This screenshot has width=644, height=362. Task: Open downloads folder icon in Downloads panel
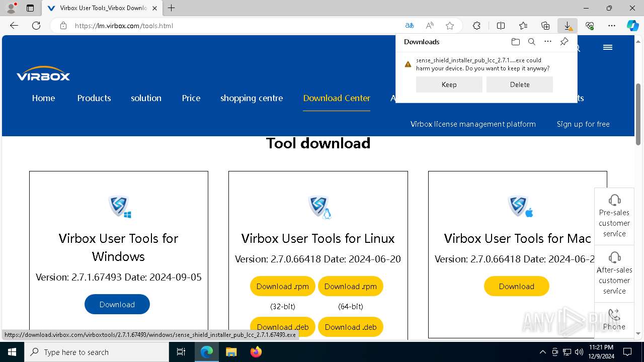[515, 42]
